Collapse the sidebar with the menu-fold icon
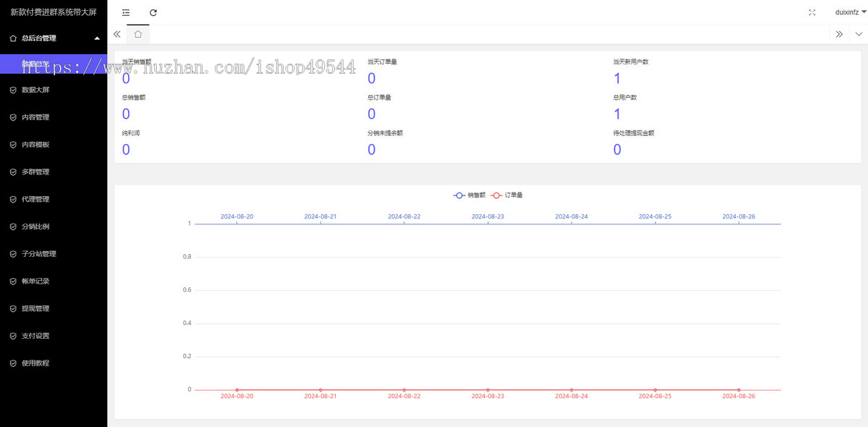Viewport: 868px width, 427px height. 126,12
